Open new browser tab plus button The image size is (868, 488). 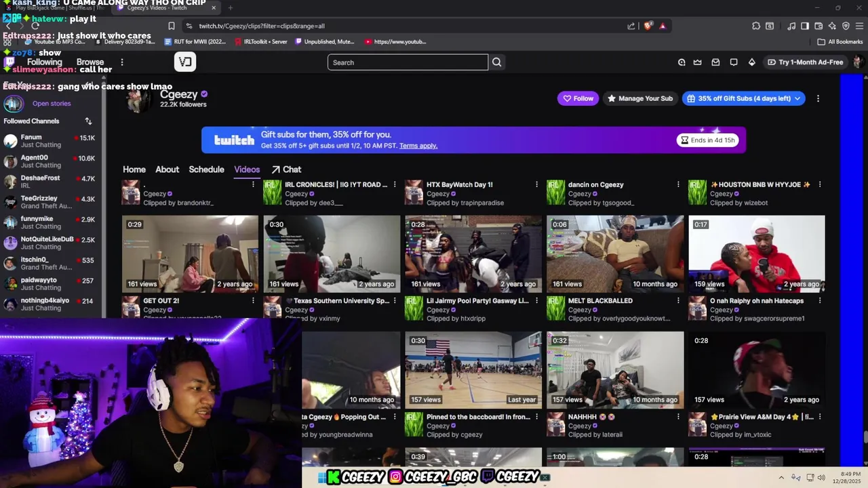(231, 7)
